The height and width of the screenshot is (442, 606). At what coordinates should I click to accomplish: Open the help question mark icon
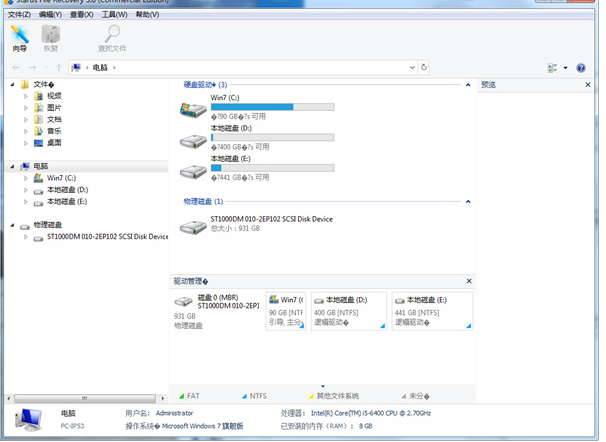(580, 68)
